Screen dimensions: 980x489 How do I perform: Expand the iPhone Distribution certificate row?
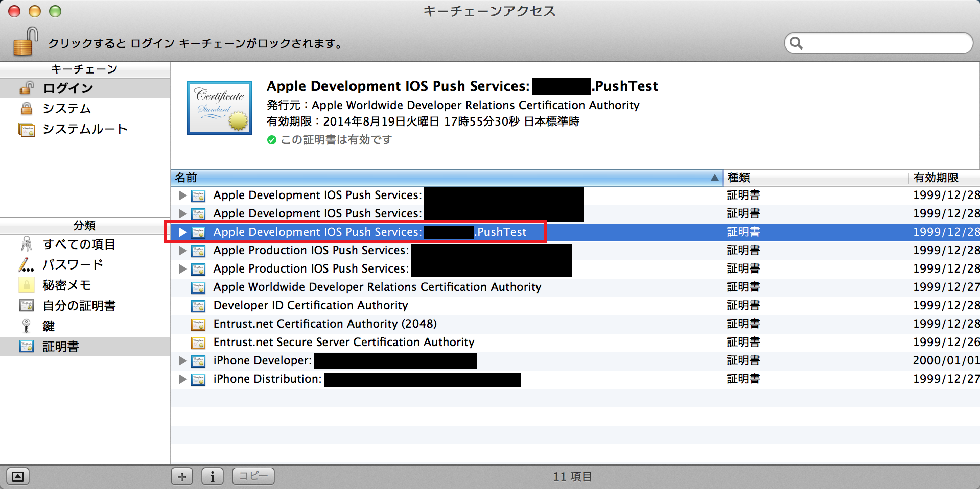(182, 379)
